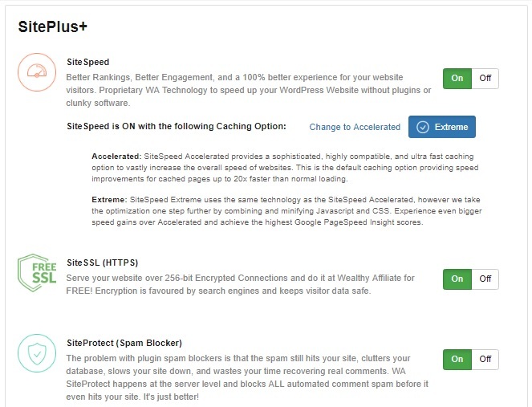This screenshot has width=532, height=407.
Task: Click the SitePlus+ heading
Action: [x=53, y=26]
